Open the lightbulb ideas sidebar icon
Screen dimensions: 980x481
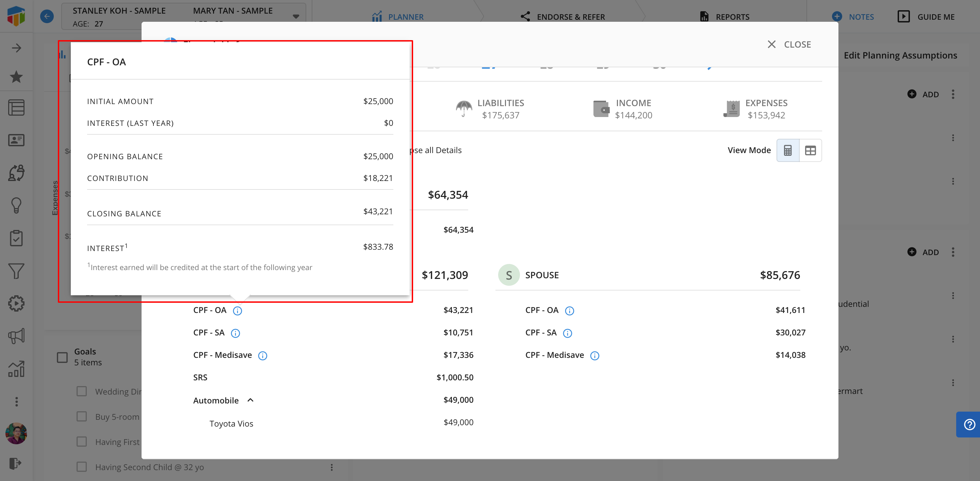tap(16, 205)
